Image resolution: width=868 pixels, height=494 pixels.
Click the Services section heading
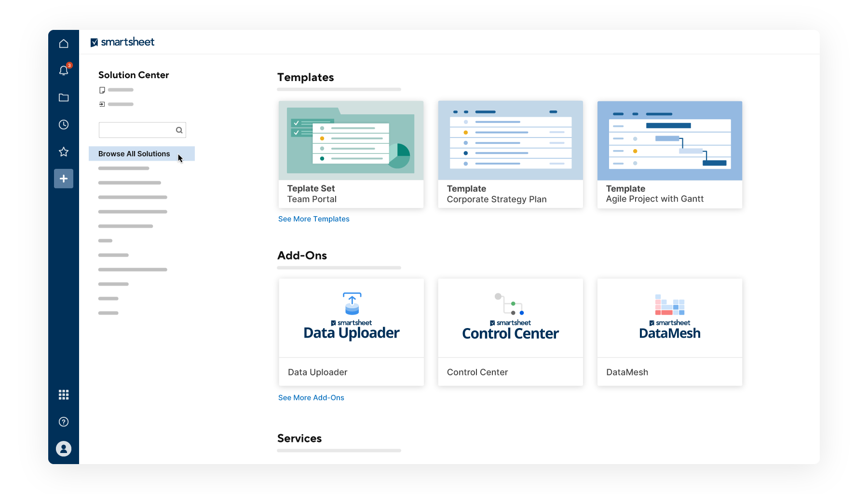click(299, 438)
